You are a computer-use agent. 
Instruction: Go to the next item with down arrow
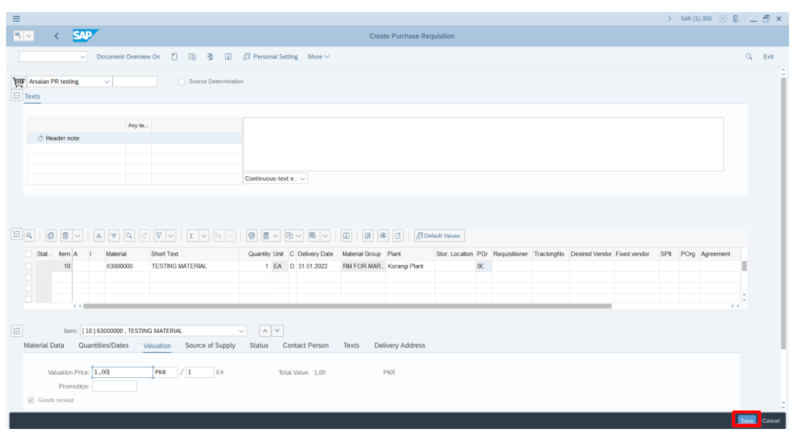pyautogui.click(x=279, y=331)
